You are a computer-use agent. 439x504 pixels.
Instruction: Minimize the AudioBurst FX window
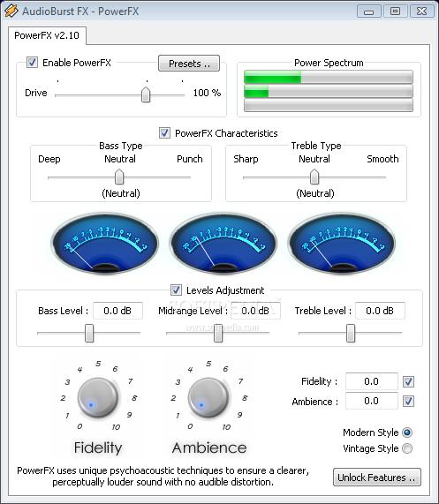[x=369, y=11]
